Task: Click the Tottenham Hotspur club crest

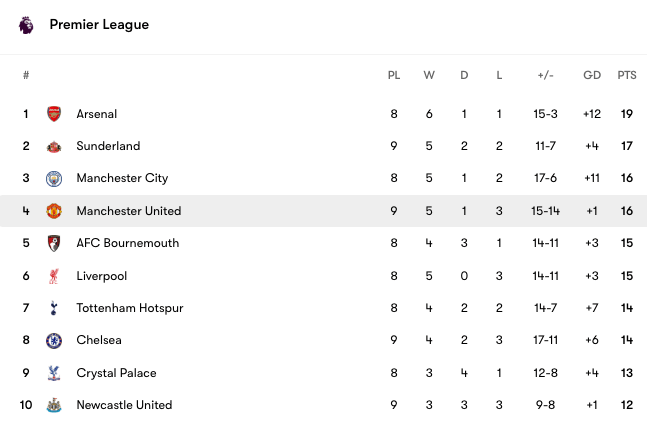Action: click(x=54, y=308)
